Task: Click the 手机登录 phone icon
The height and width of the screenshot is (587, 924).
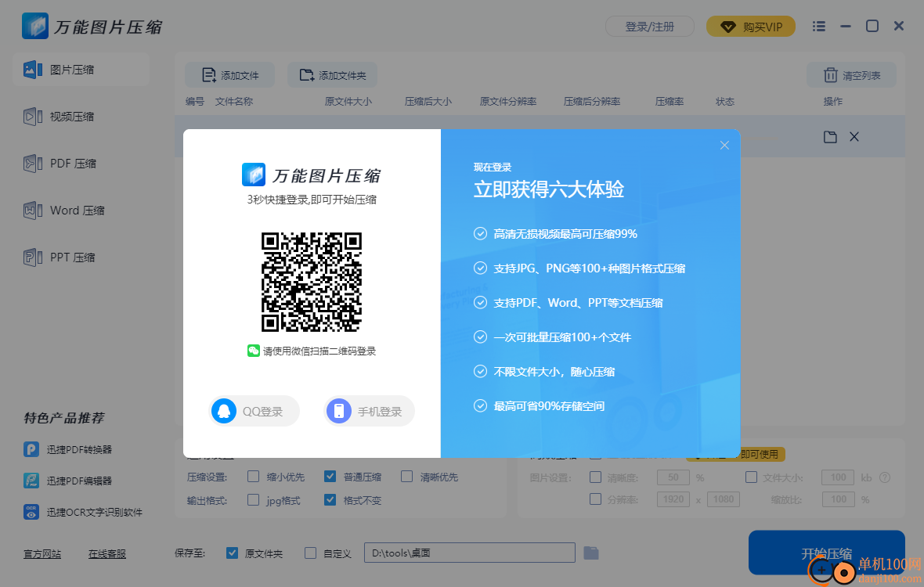Action: pos(339,411)
